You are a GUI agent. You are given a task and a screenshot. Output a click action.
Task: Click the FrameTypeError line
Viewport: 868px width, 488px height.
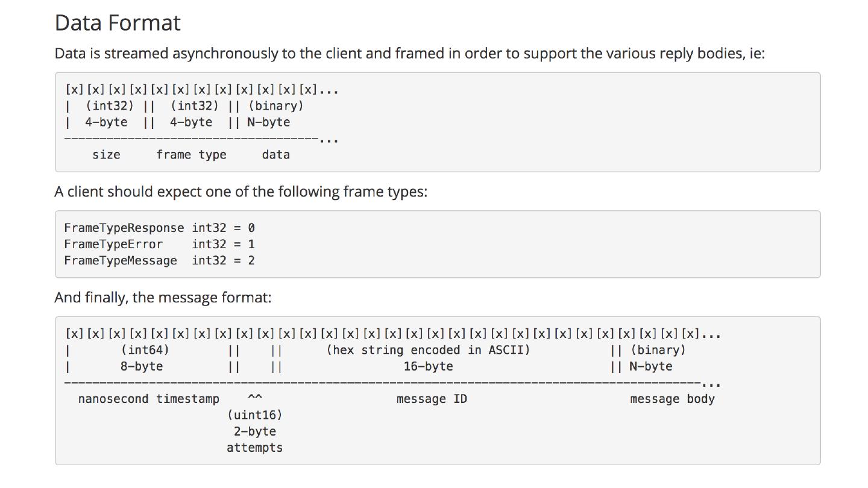[159, 244]
